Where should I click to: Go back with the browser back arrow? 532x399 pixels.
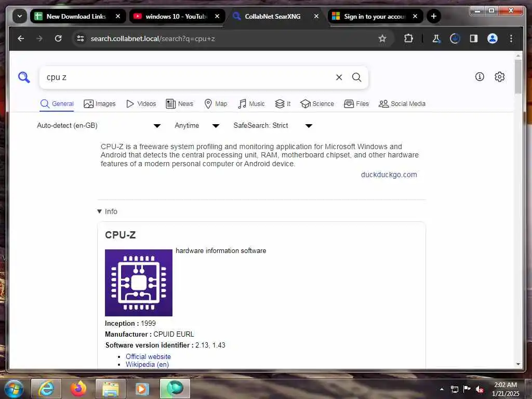click(21, 38)
